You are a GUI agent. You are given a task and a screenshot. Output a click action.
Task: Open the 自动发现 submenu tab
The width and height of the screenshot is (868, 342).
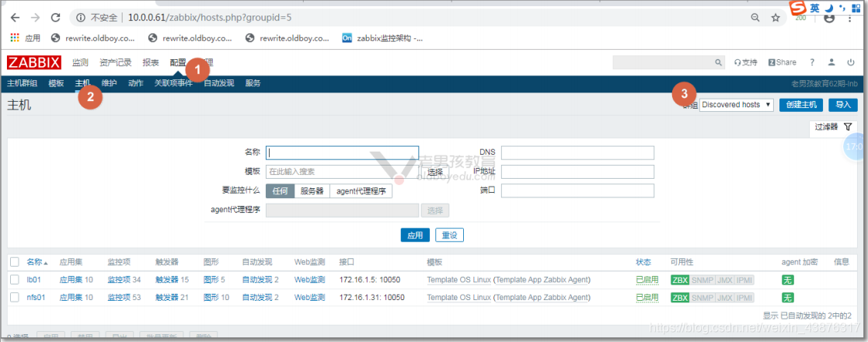coord(218,84)
